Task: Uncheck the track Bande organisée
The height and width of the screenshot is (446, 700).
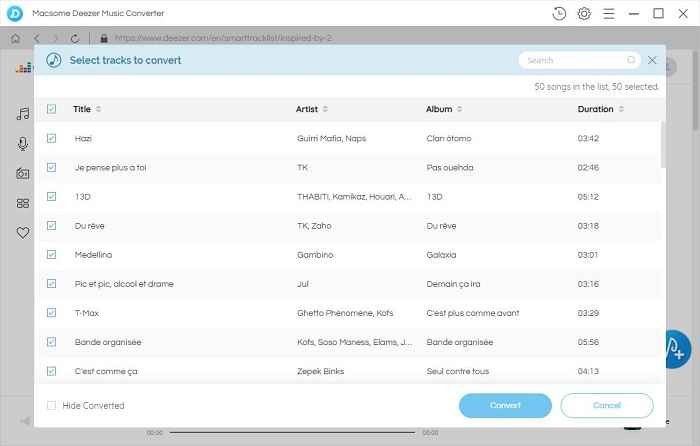Action: coord(52,342)
